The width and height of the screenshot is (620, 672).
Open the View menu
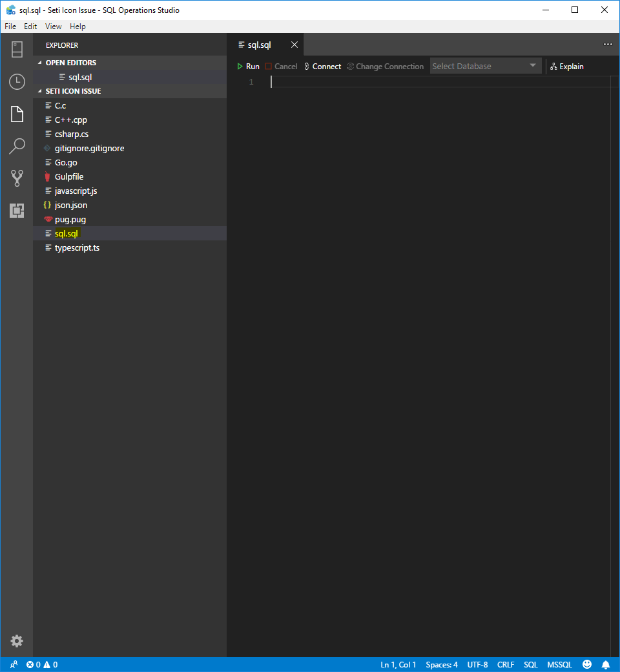click(x=53, y=26)
